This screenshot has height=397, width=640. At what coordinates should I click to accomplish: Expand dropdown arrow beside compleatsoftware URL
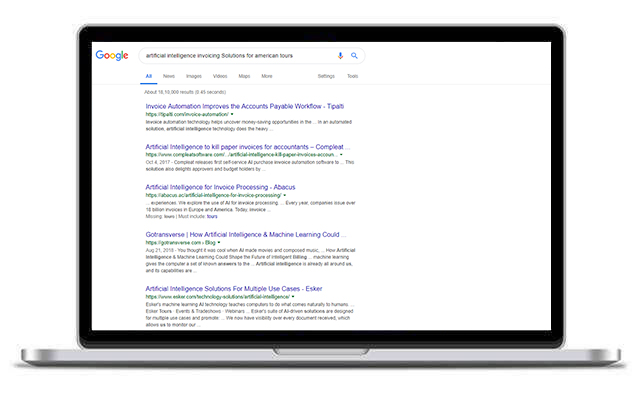click(341, 155)
